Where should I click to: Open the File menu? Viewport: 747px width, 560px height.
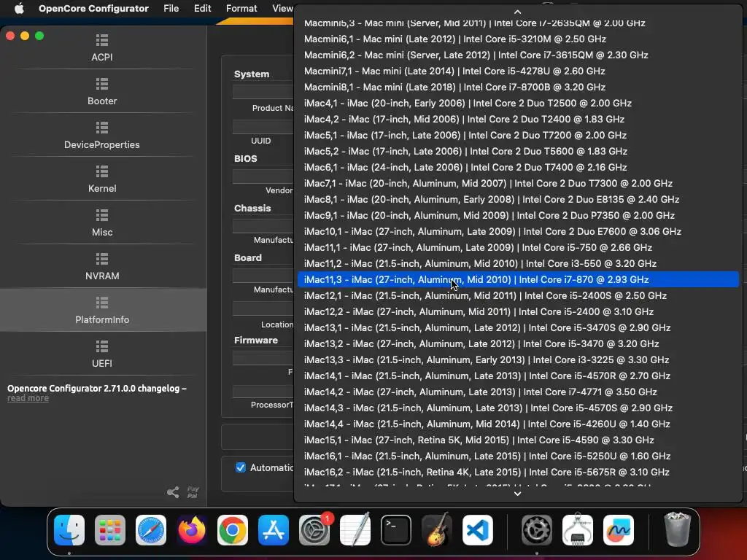point(171,8)
